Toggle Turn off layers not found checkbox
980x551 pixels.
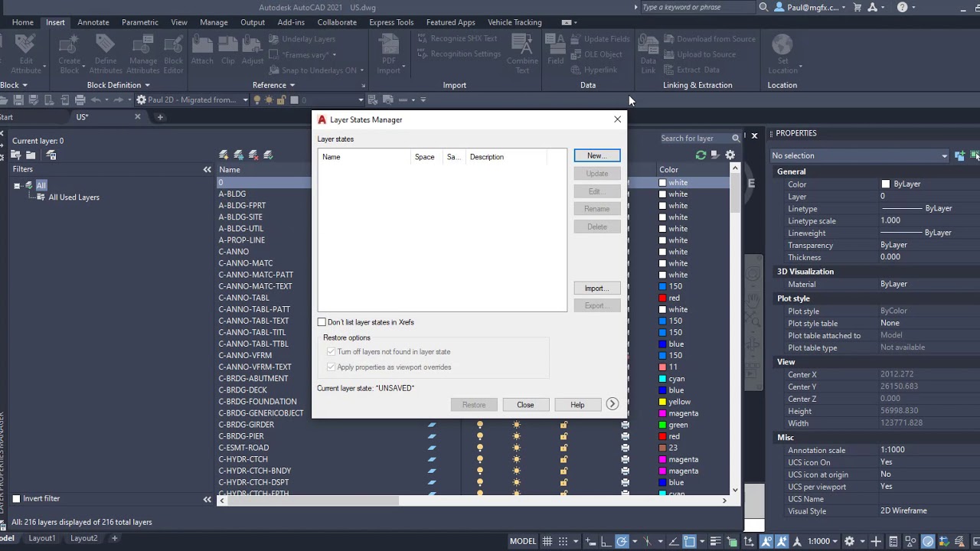click(332, 352)
